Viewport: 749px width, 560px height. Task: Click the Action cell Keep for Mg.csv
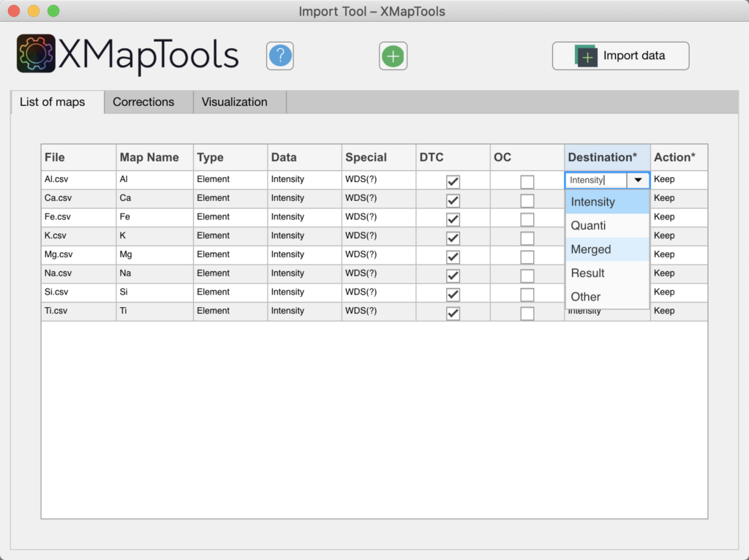[x=679, y=254]
